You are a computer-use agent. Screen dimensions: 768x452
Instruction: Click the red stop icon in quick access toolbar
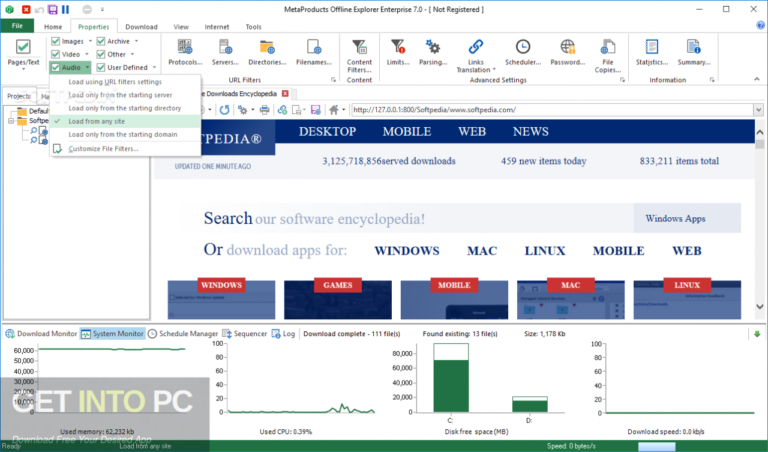[x=26, y=9]
